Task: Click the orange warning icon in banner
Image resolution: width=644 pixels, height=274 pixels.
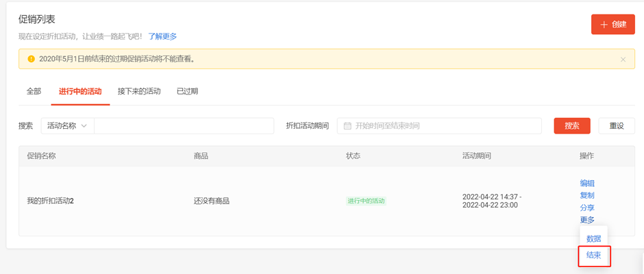Action: coord(31,59)
